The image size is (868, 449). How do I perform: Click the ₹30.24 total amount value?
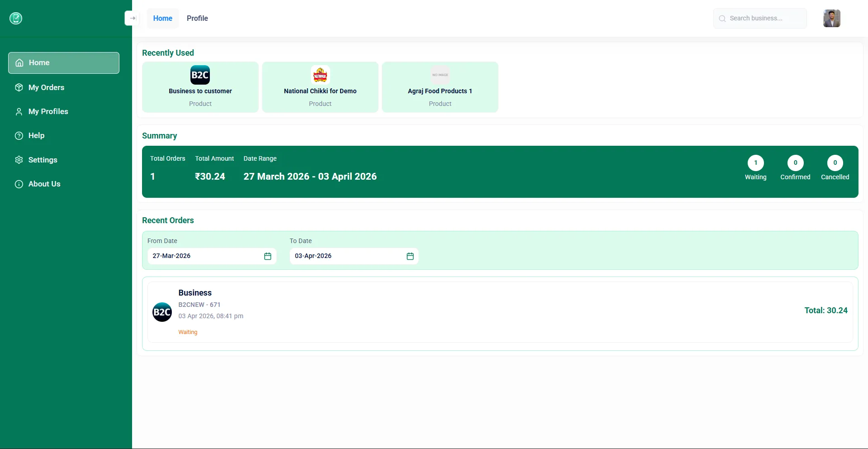pyautogui.click(x=210, y=177)
